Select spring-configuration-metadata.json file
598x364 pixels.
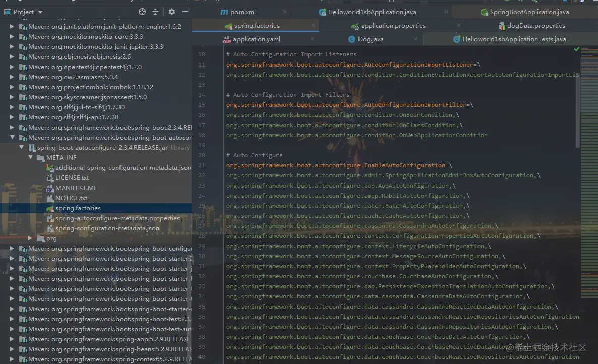pos(107,228)
